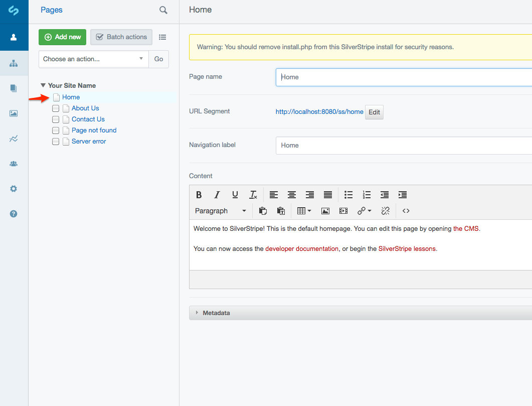Open the Reports chart icon in sidebar
This screenshot has width=532, height=406.
coord(14,139)
